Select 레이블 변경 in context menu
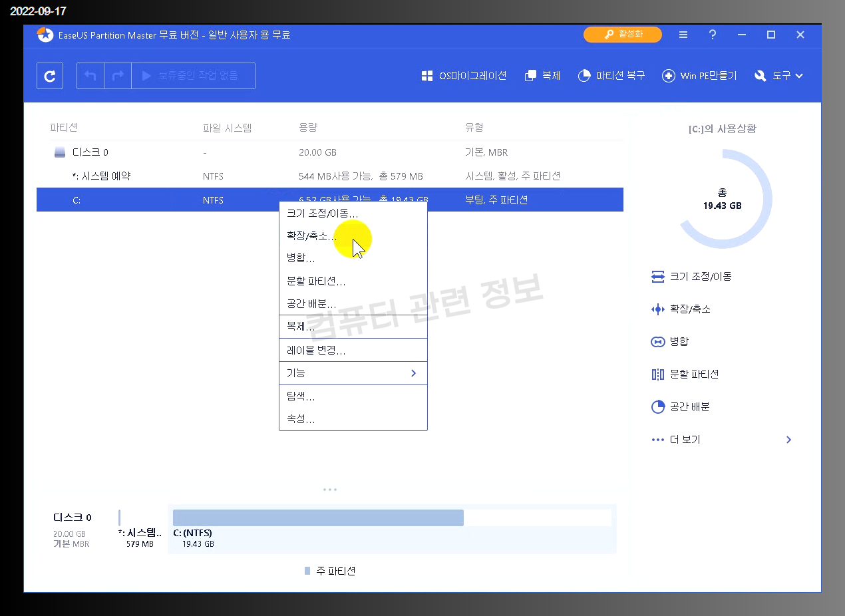The width and height of the screenshot is (845, 616). [x=353, y=350]
